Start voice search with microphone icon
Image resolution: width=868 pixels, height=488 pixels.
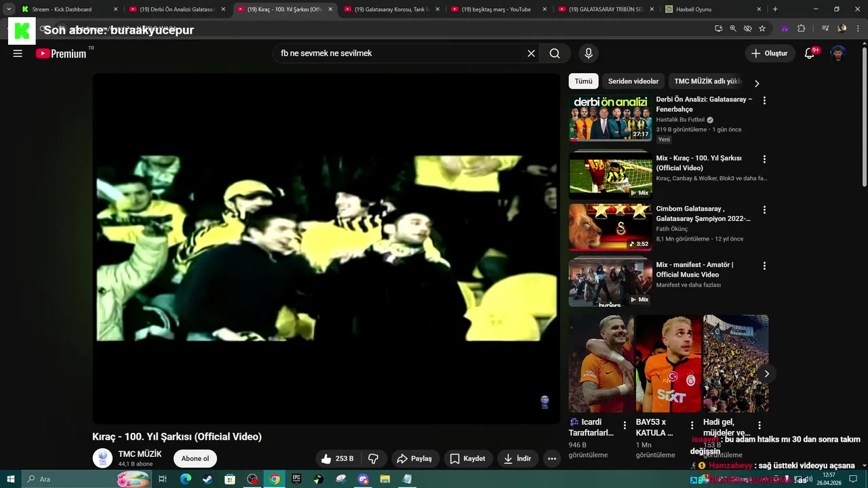pyautogui.click(x=589, y=54)
